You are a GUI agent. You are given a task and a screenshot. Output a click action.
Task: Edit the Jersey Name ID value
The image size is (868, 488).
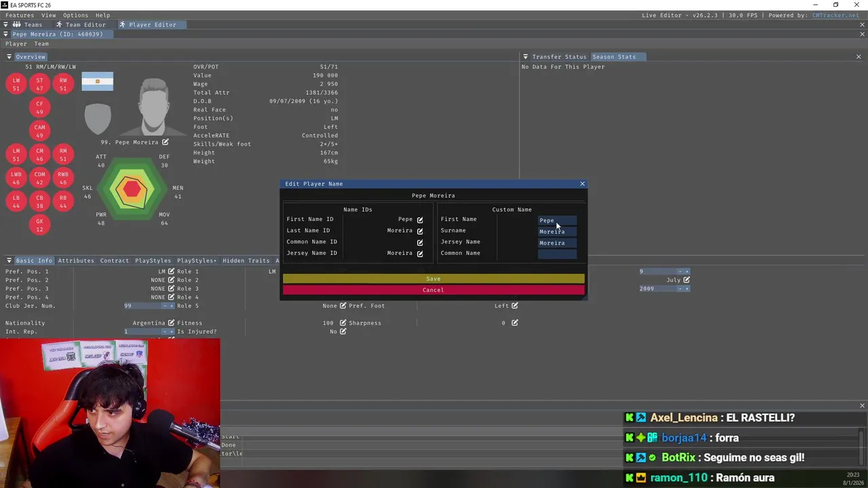420,253
